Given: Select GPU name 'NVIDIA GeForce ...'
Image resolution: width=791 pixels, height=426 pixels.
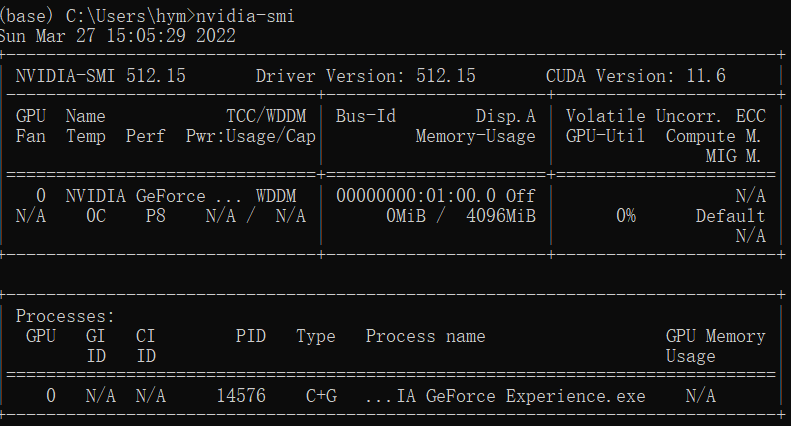Looking at the screenshot, I should [x=153, y=196].
